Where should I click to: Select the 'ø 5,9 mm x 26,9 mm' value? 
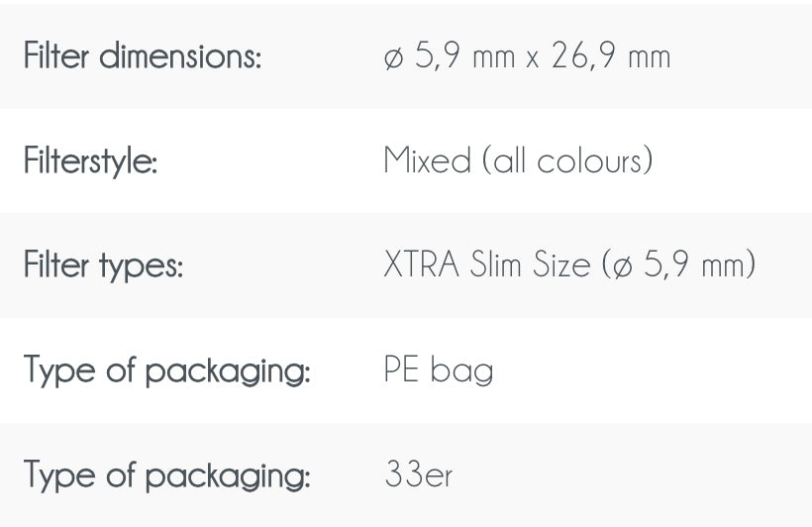527,56
